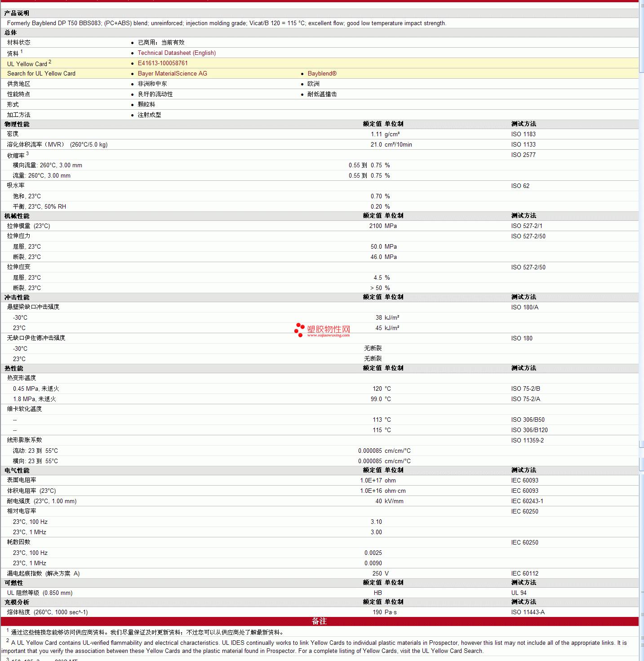
Task: Click shrinkage test method 'ISO 2577'
Action: [523, 155]
